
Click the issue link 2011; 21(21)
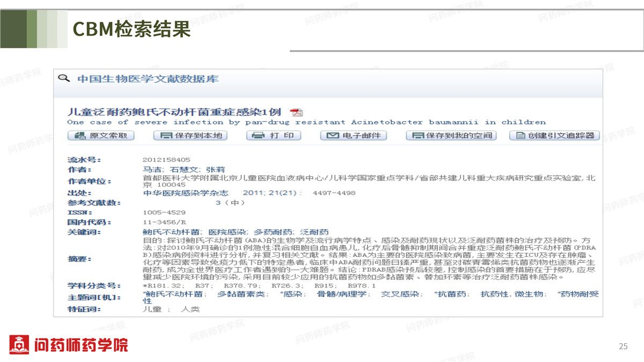click(x=269, y=193)
